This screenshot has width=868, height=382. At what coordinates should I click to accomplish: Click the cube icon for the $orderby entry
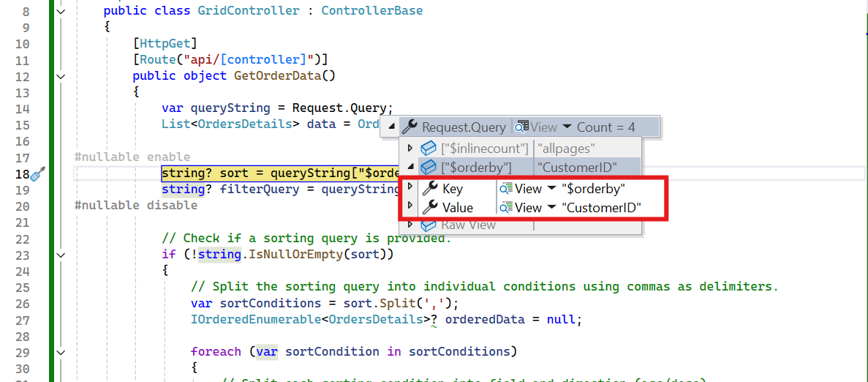pyautogui.click(x=429, y=167)
